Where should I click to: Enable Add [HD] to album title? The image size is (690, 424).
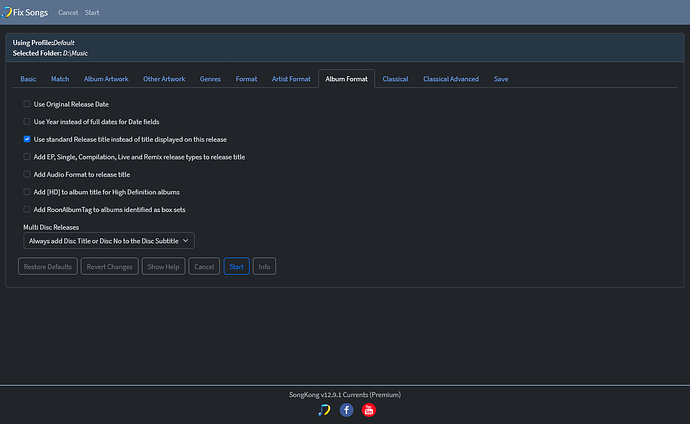[x=27, y=192]
